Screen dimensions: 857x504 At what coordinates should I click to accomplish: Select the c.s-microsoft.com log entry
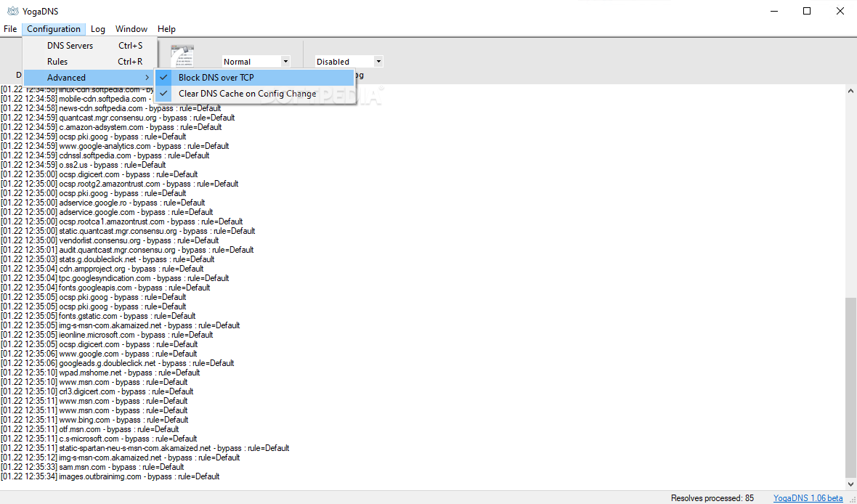coord(99,439)
